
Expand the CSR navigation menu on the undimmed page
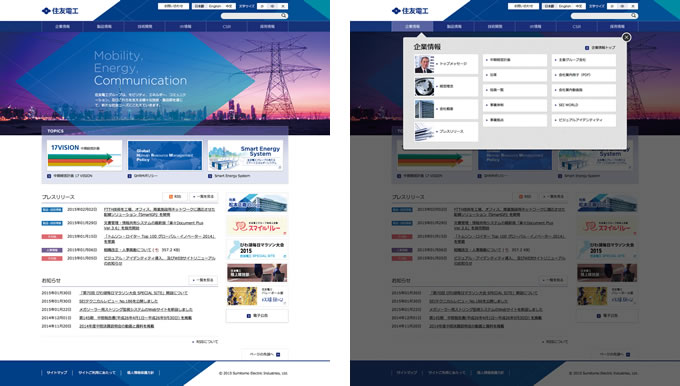click(226, 26)
